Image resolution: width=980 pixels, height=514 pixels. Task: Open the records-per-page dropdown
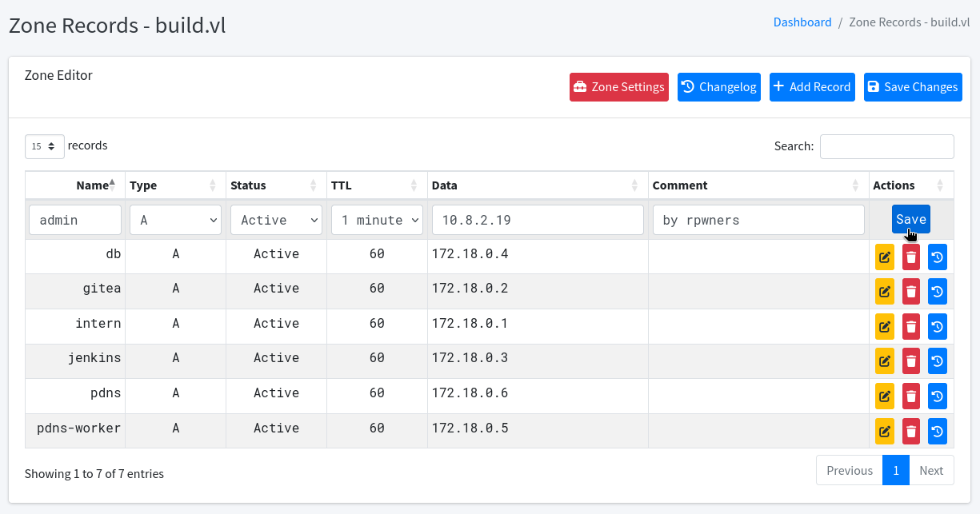click(x=45, y=146)
